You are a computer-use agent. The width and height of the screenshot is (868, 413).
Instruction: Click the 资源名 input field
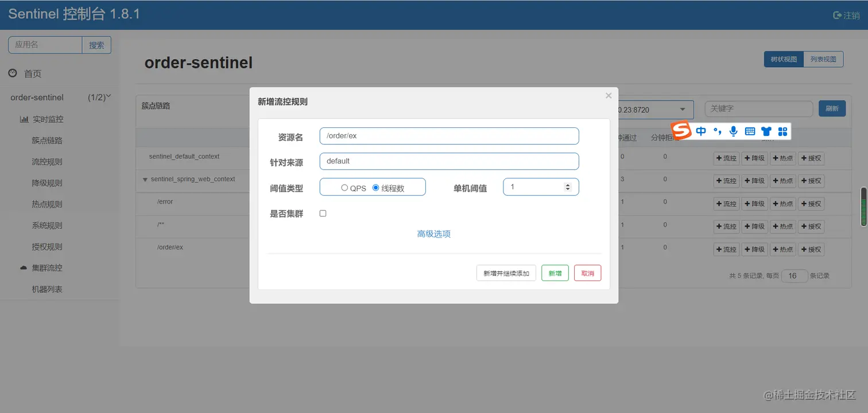449,136
